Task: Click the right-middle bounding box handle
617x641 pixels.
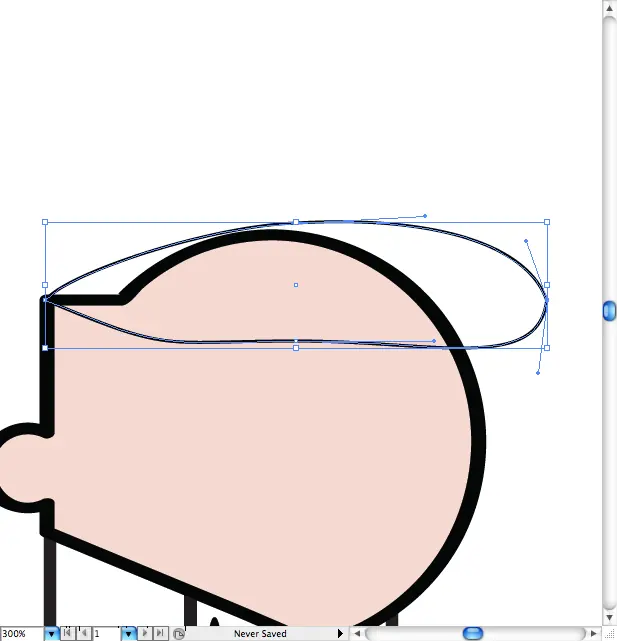Action: tap(547, 285)
